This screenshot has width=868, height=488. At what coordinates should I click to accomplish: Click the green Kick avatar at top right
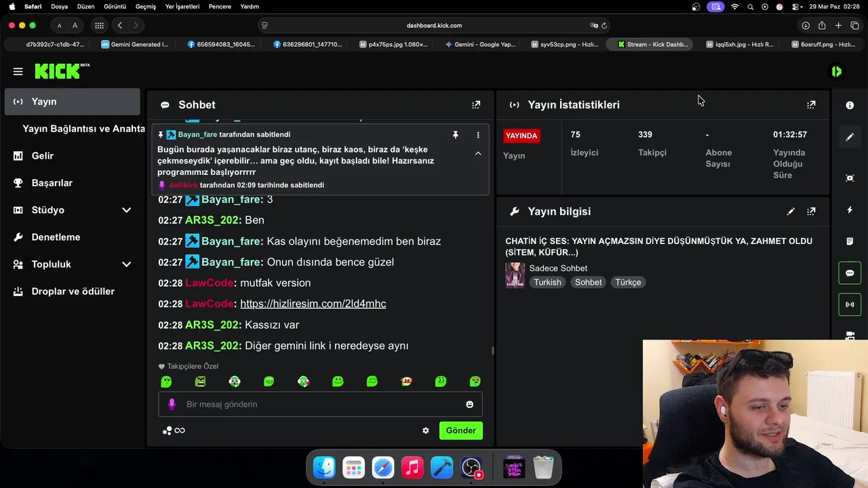[837, 71]
